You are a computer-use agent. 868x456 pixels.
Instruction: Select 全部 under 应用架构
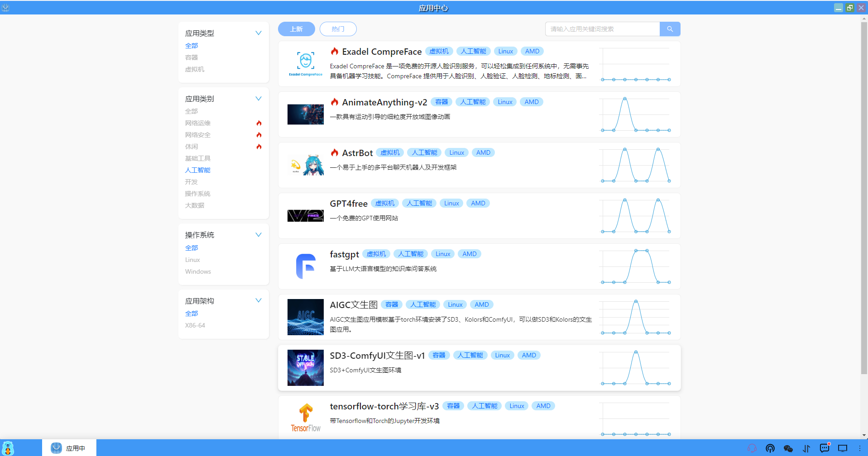(x=192, y=313)
